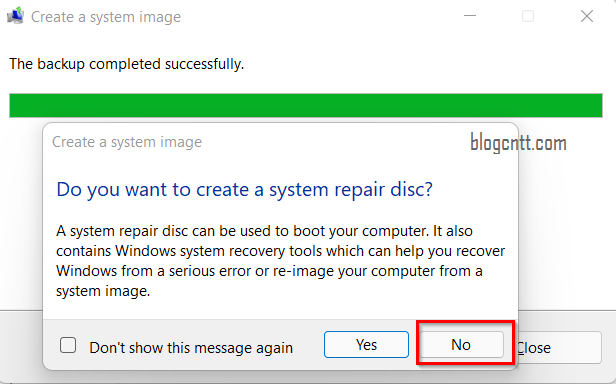Image resolution: width=616 pixels, height=384 pixels.
Task: Click the final "system image." line of text
Action: [x=103, y=291]
